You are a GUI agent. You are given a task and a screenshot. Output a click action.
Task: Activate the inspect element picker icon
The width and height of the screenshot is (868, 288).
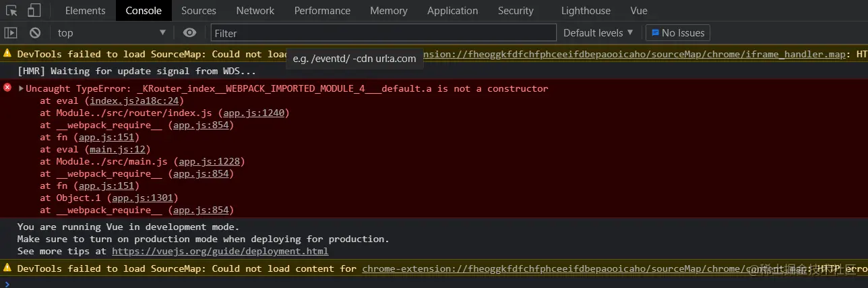12,11
